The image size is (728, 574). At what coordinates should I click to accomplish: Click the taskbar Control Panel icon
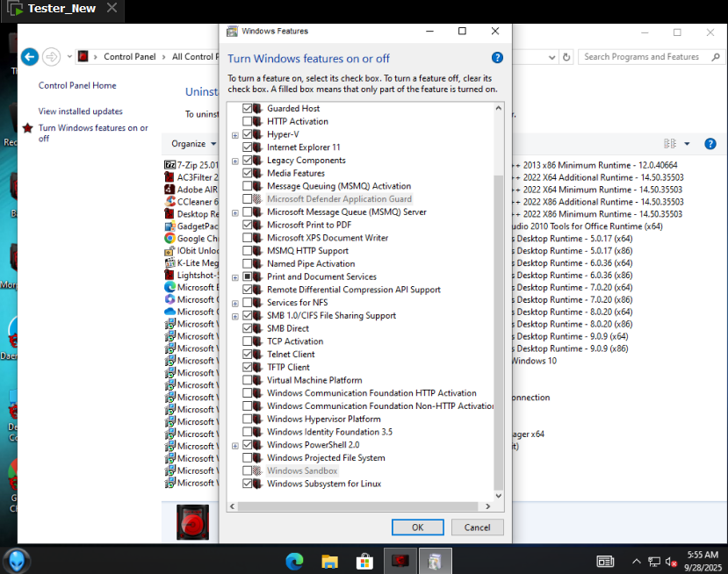coord(400,561)
